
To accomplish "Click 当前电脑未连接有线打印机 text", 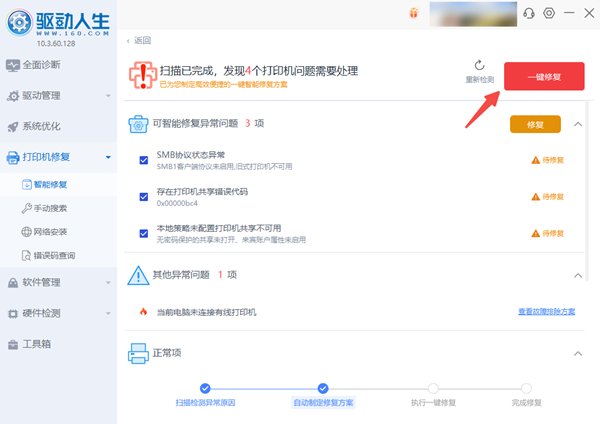I will pos(206,312).
